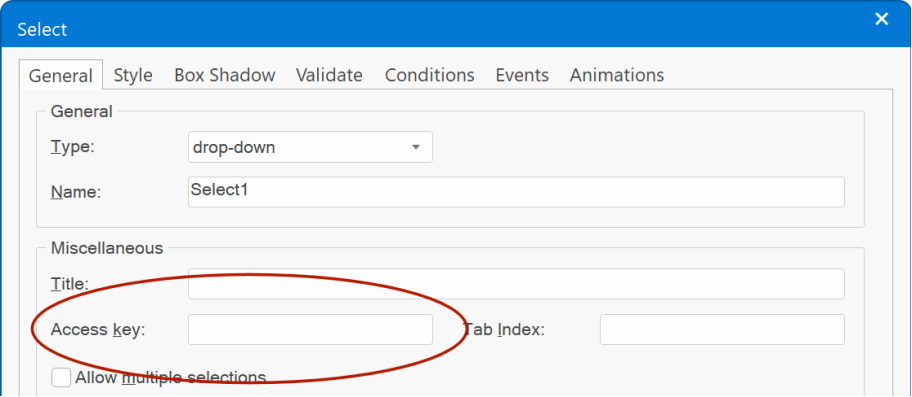The image size is (912, 397).
Task: Click the Type label
Action: 73,147
